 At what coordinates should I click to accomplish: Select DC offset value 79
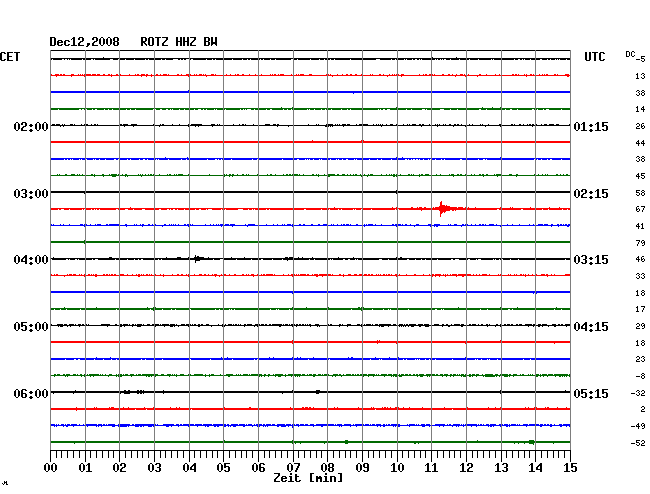click(640, 243)
